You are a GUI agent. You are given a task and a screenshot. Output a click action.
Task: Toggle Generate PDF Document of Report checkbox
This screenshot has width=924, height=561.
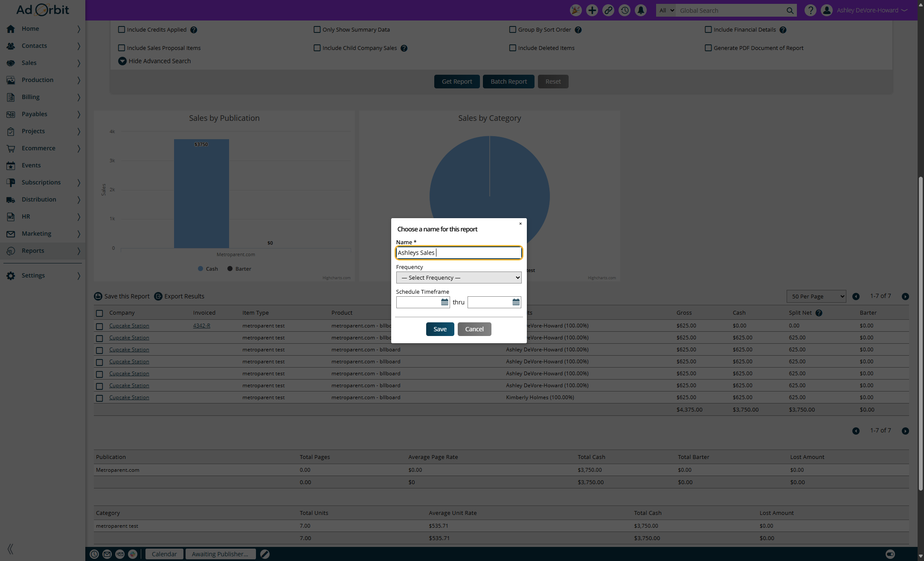708,48
